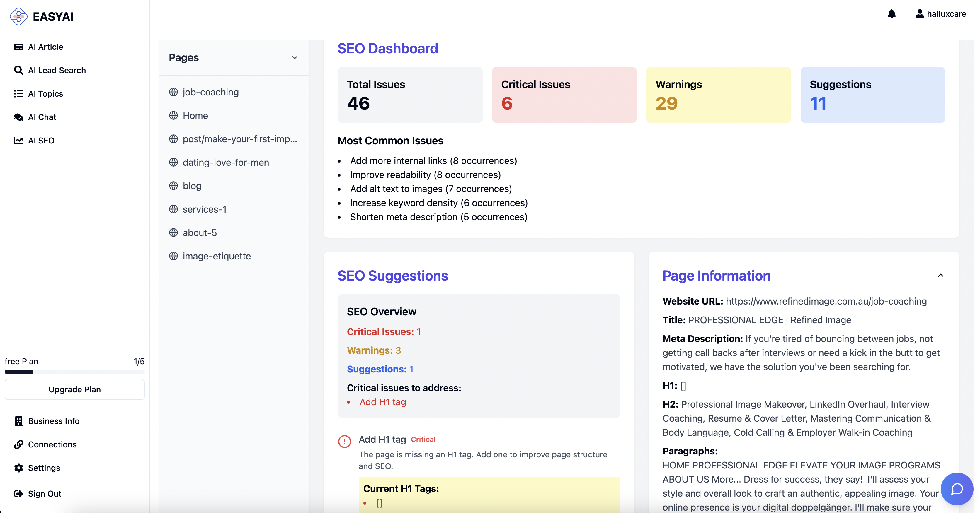Viewport: 980px width, 513px height.
Task: Click the Business Info building icon
Action: point(18,421)
